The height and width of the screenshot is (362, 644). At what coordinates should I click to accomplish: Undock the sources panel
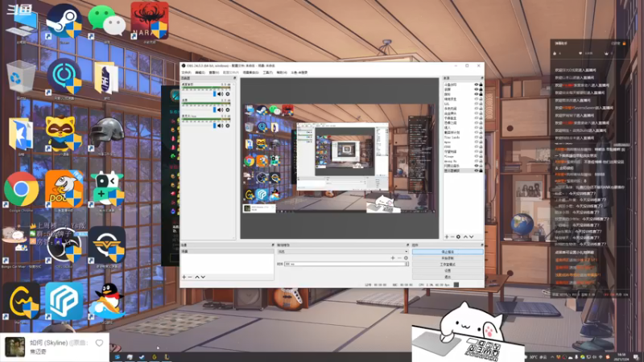point(481,78)
